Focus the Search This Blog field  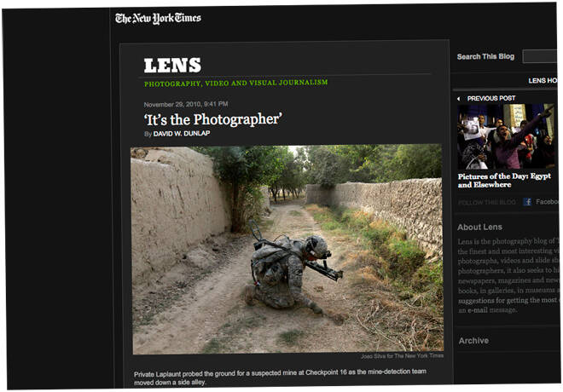point(541,56)
